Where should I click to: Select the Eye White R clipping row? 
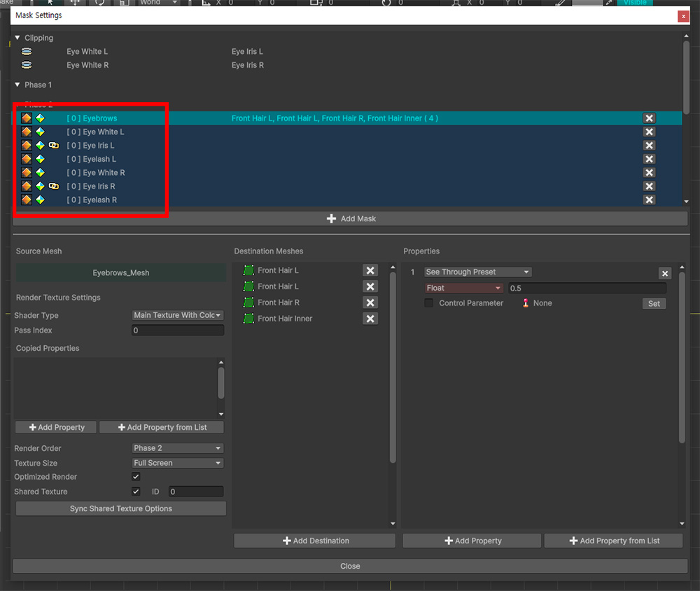(x=346, y=65)
